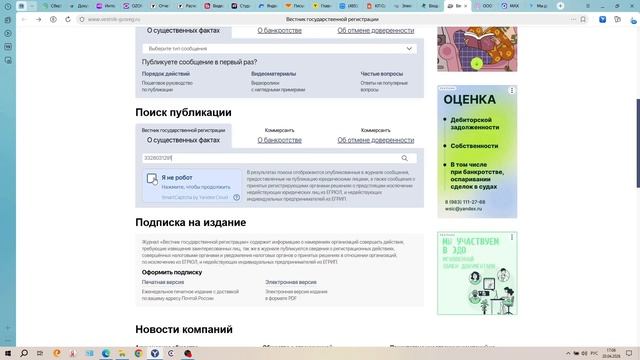Viewport: 640px width, 360px height.
Task: Select top 'О существенных фактах' publication tab
Action: point(183,31)
